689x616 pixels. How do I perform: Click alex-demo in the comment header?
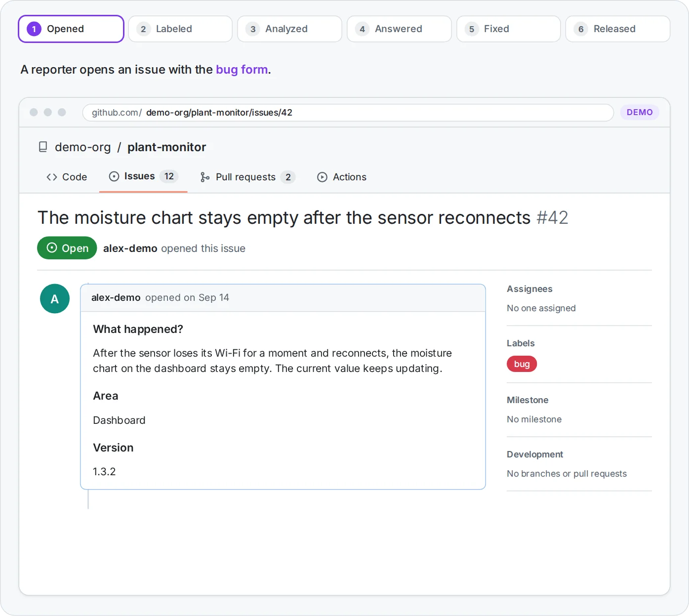click(116, 297)
